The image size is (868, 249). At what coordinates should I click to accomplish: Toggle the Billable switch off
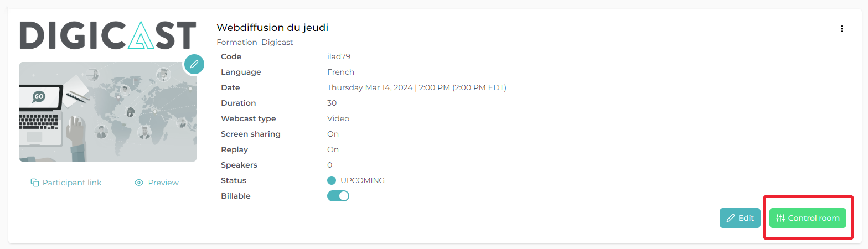338,196
